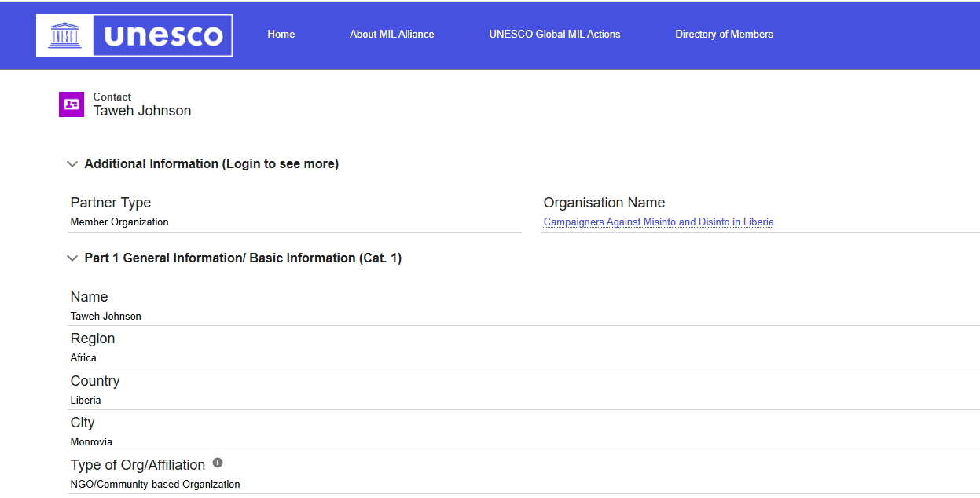Go to the Home menu item
Viewport: 980px width, 498px height.
tap(281, 35)
